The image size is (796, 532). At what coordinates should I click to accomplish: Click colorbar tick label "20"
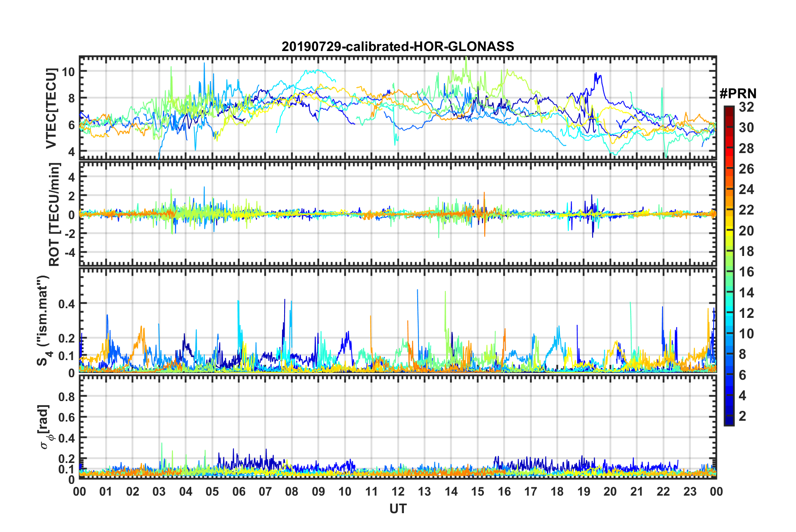(x=746, y=231)
